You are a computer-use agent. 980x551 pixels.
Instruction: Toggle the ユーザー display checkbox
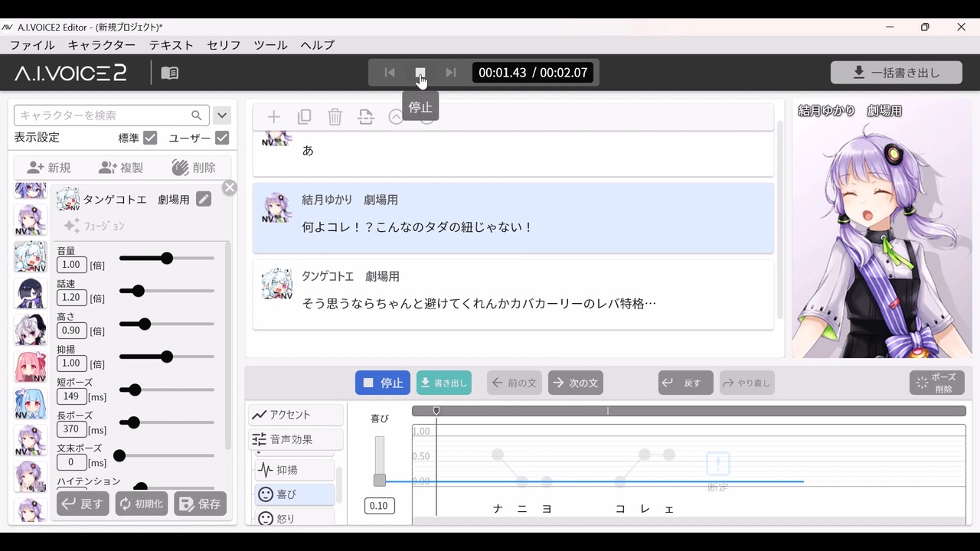coord(222,138)
